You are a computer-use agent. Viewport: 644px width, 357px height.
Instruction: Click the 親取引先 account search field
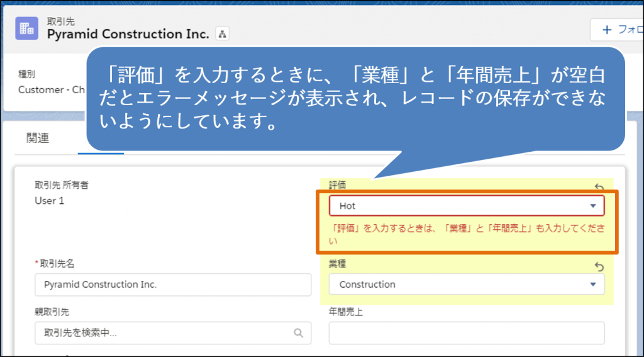[x=173, y=332]
